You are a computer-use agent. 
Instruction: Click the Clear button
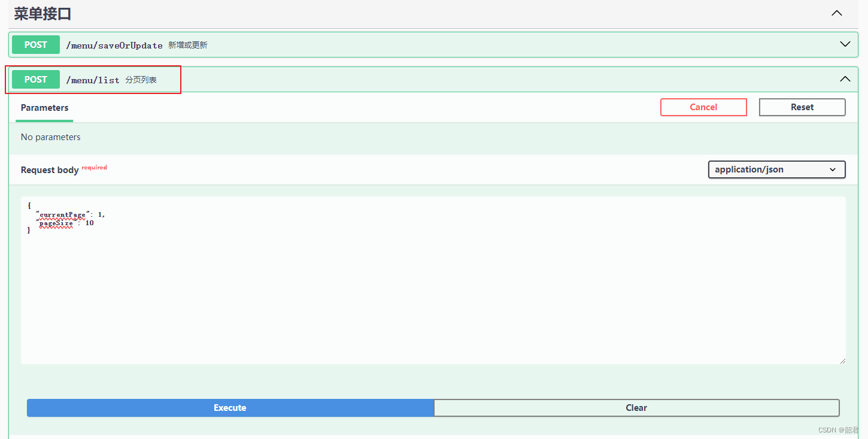pos(636,407)
